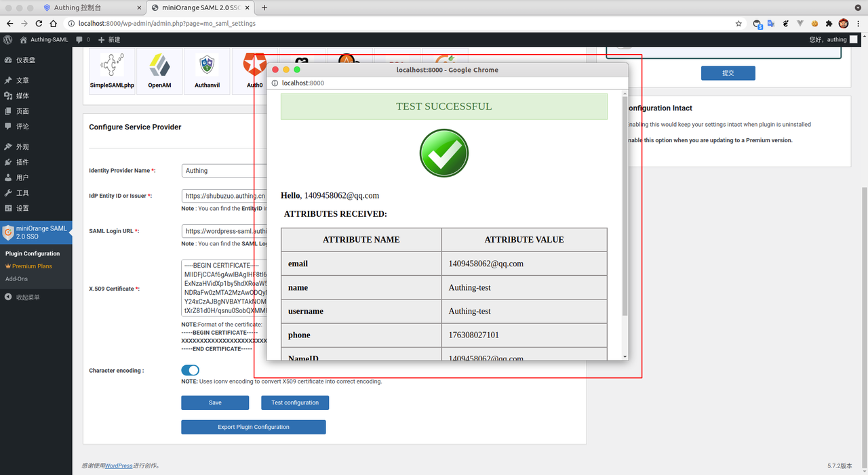The width and height of the screenshot is (868, 475).
Task: Select SimpleSAMLphp identity provider
Action: (x=112, y=70)
